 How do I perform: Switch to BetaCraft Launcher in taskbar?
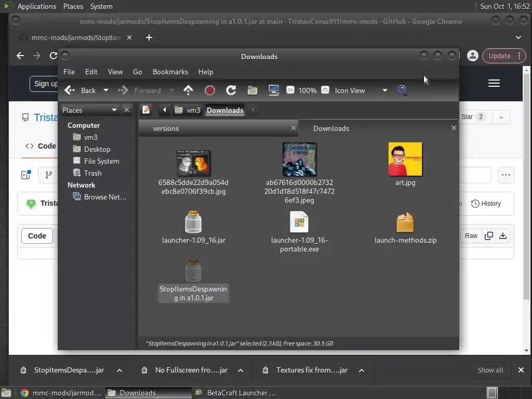[236, 393]
